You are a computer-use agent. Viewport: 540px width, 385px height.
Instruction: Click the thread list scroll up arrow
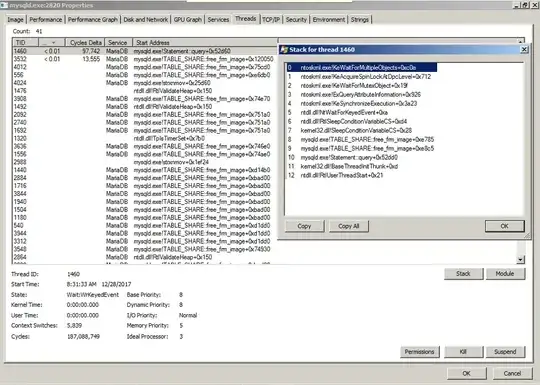pos(520,41)
